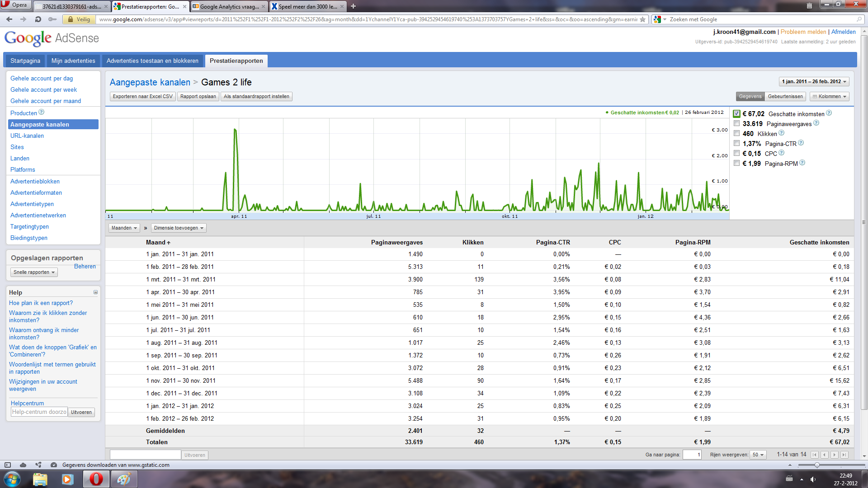The height and width of the screenshot is (488, 868).
Task: Click the browser forward arrow
Action: pyautogui.click(x=24, y=19)
